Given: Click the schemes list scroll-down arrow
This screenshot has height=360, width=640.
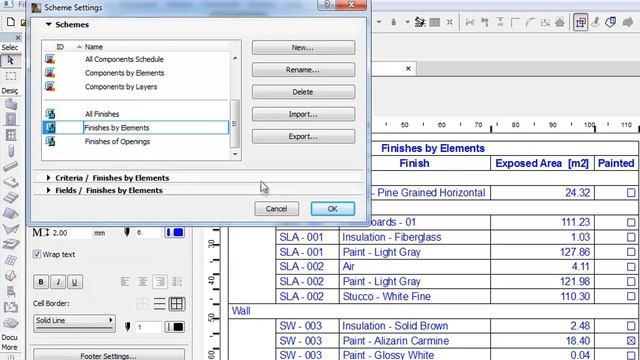Looking at the screenshot, I should [x=235, y=154].
